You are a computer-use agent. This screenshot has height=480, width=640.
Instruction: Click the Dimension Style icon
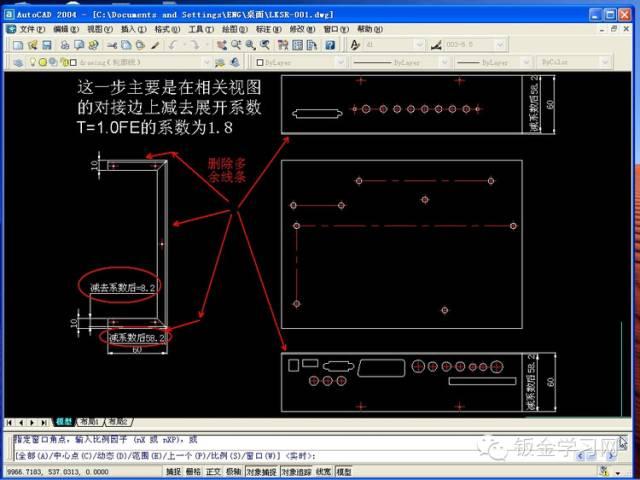pos(436,45)
